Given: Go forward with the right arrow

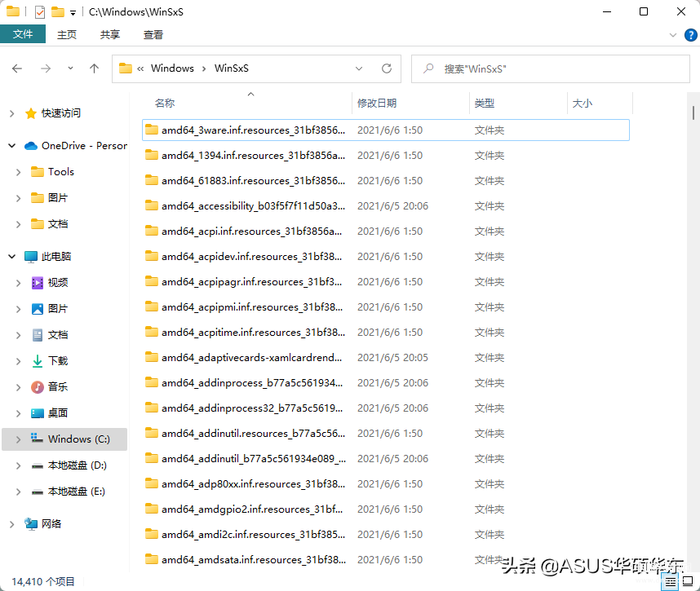Looking at the screenshot, I should point(46,68).
